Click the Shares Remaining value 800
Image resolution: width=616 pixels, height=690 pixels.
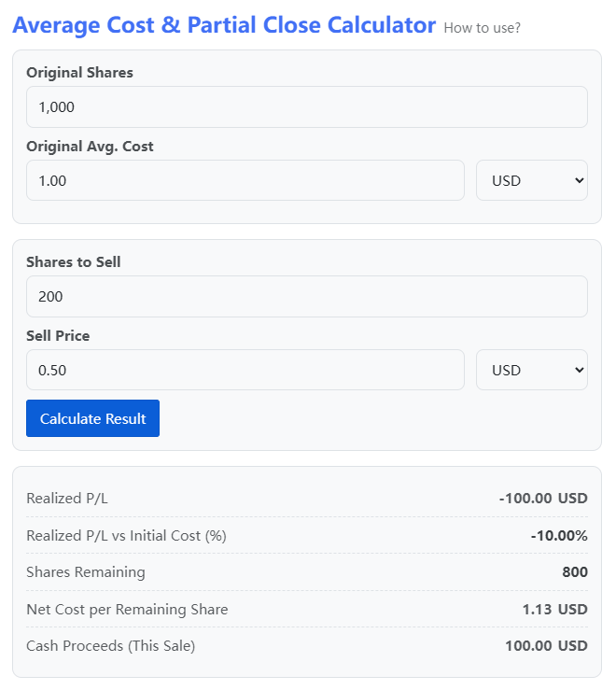pos(575,572)
